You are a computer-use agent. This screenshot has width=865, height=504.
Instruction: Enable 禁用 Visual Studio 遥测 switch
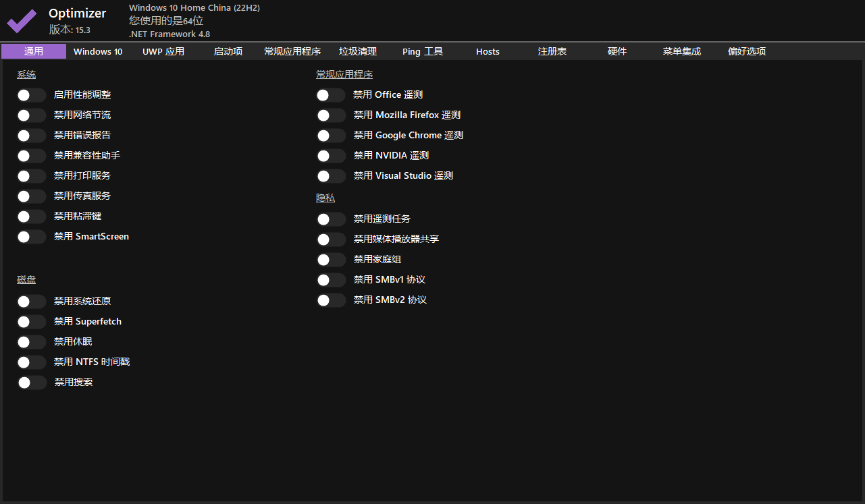click(x=331, y=176)
